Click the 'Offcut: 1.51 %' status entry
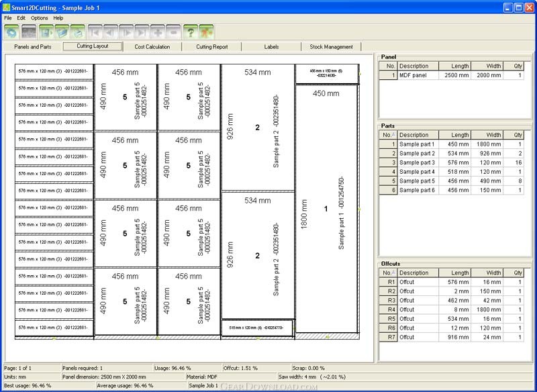 coord(240,369)
